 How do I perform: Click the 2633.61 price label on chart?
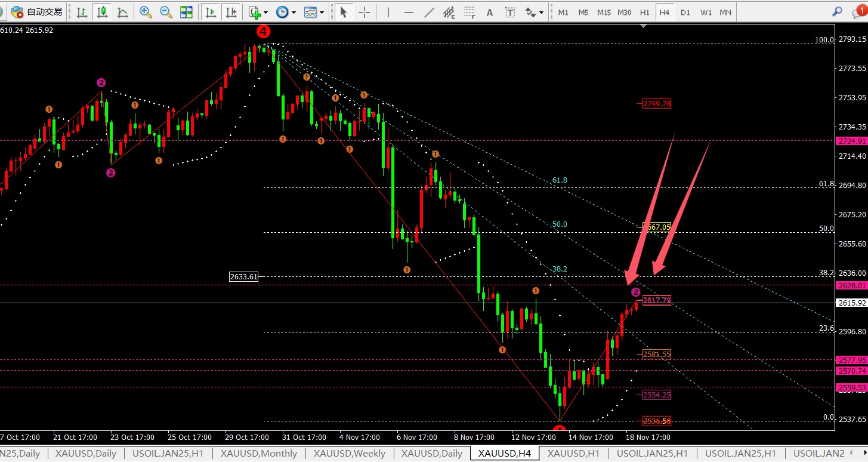244,276
